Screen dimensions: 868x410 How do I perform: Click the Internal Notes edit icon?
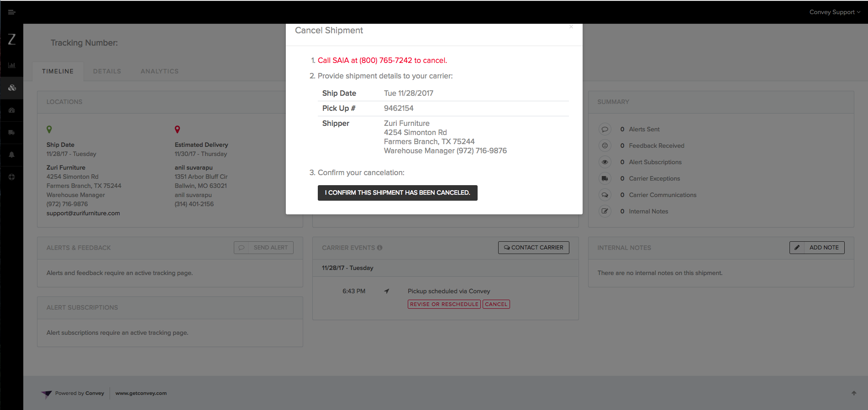click(x=605, y=211)
